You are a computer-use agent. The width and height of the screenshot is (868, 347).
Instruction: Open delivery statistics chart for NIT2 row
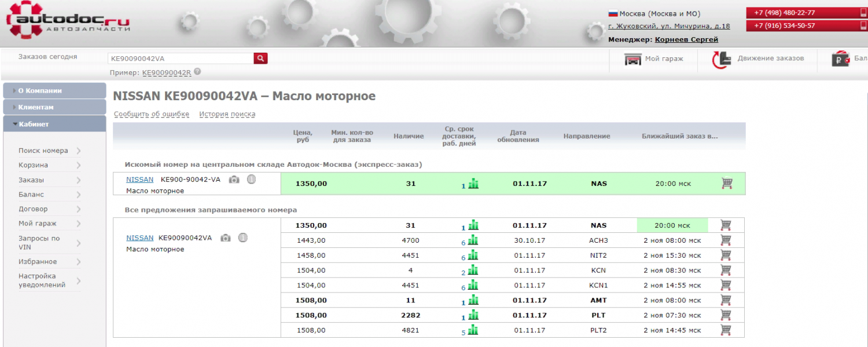(x=473, y=255)
